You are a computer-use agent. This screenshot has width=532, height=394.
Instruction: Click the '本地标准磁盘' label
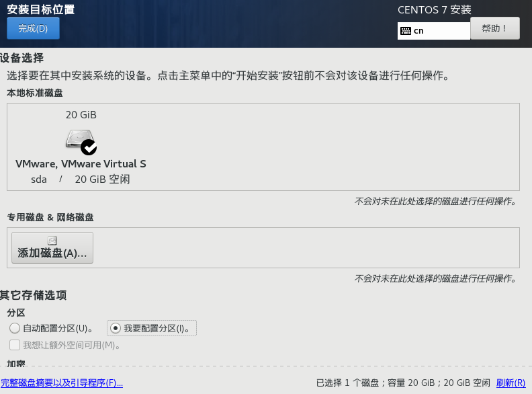point(35,93)
